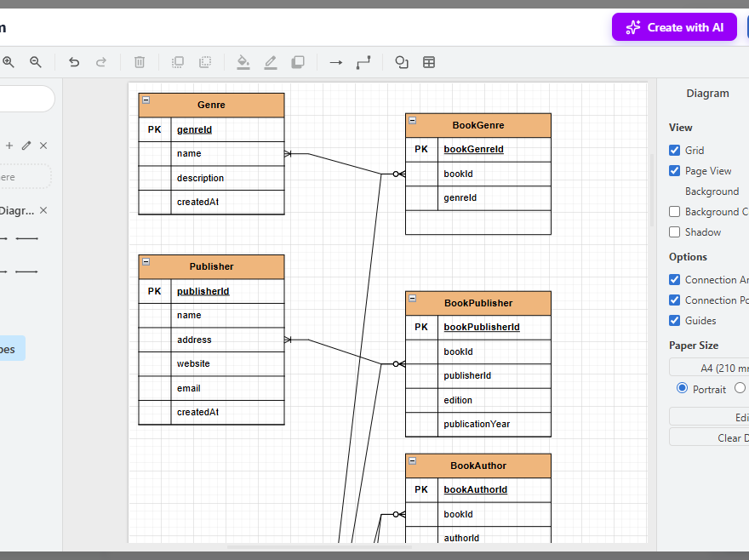Viewport: 749px width, 560px height.
Task: Close the Diagr... panel tab
Action: (43, 209)
